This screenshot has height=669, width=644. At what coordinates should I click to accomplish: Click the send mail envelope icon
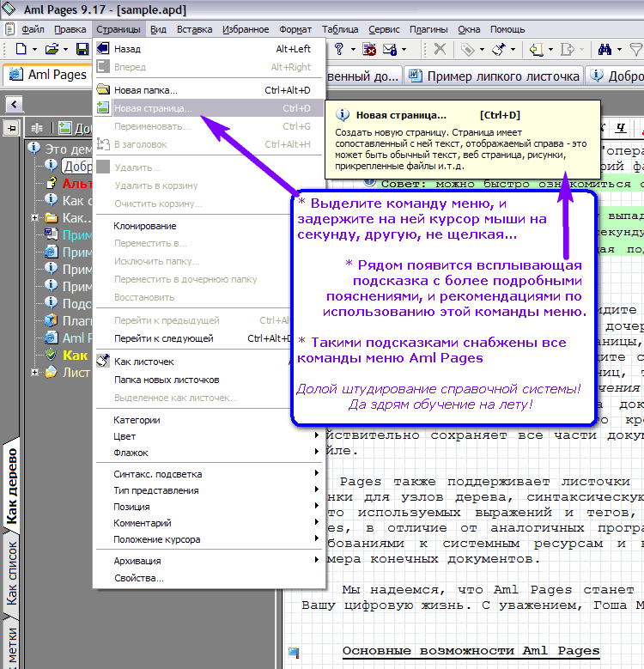point(389,50)
